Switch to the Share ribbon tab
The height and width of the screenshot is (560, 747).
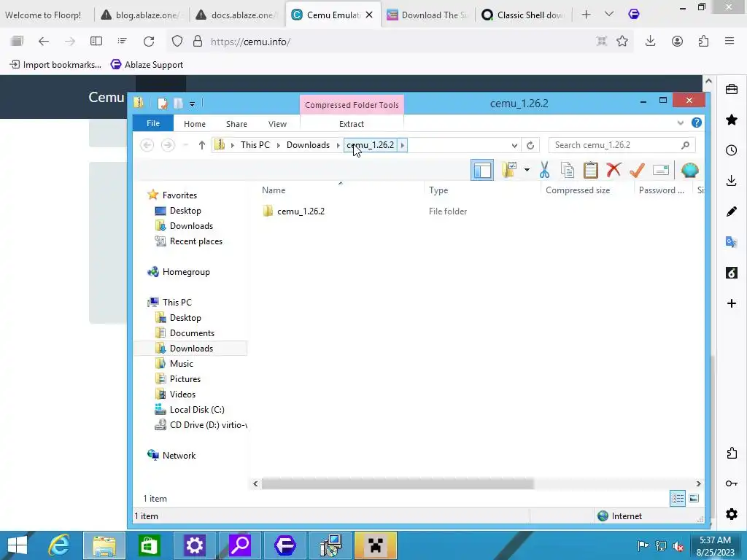(x=236, y=124)
